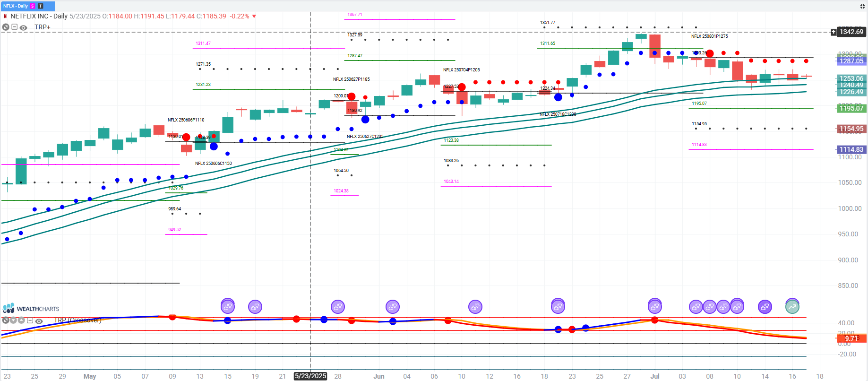Viewport: 868px width, 381px height.
Task: Click the 9.71 indicator value tag
Action: point(851,338)
